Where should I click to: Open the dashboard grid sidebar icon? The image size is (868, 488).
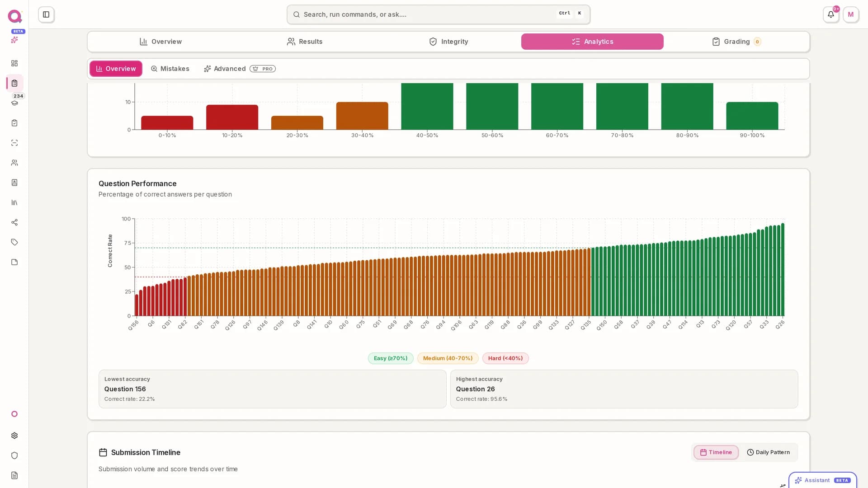pos(14,63)
